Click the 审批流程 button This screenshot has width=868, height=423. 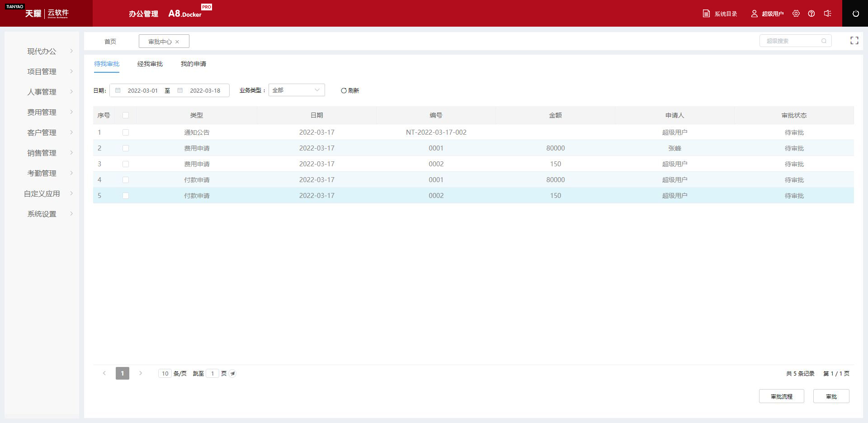click(x=781, y=396)
